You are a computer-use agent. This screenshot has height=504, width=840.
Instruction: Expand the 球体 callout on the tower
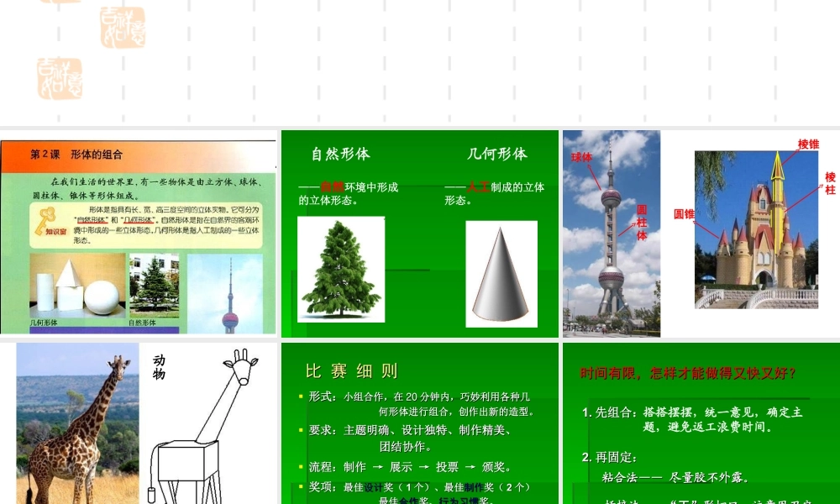580,157
